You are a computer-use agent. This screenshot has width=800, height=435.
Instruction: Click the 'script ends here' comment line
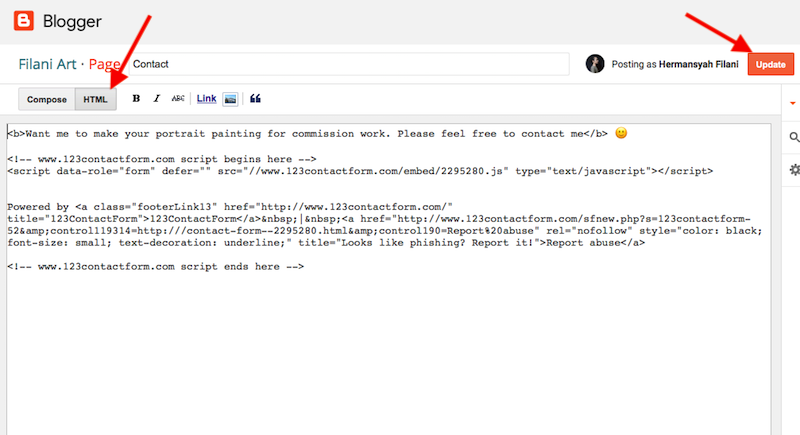pos(156,267)
